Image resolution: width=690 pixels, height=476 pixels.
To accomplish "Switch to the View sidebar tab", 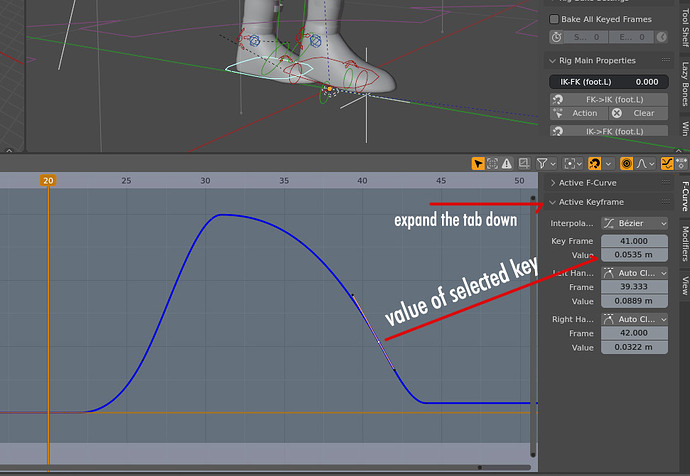I will 685,286.
